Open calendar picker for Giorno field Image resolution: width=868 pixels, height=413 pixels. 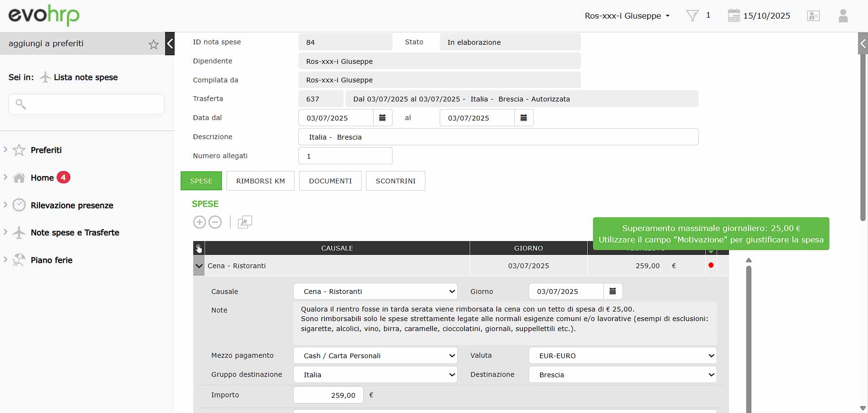pos(612,291)
